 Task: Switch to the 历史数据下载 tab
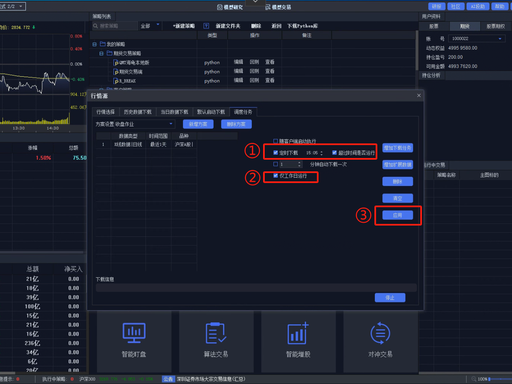(137, 112)
